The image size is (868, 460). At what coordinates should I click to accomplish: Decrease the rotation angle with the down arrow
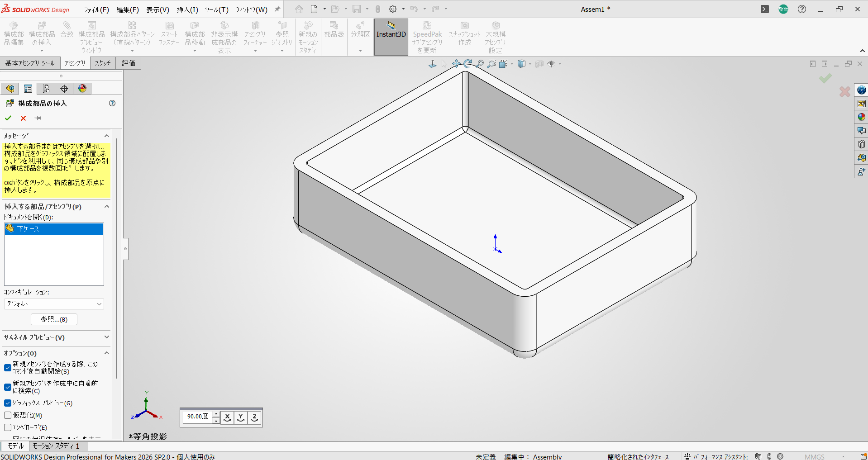point(216,420)
